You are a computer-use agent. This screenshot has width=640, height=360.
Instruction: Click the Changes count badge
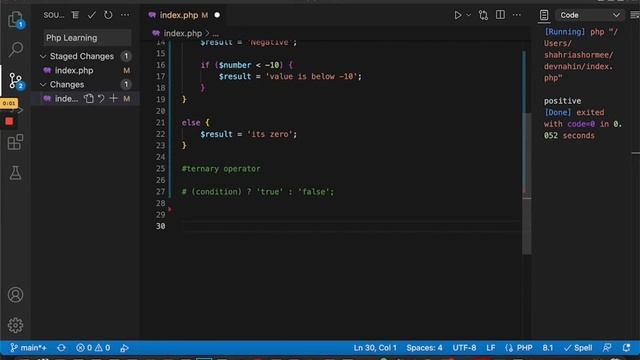(126, 84)
